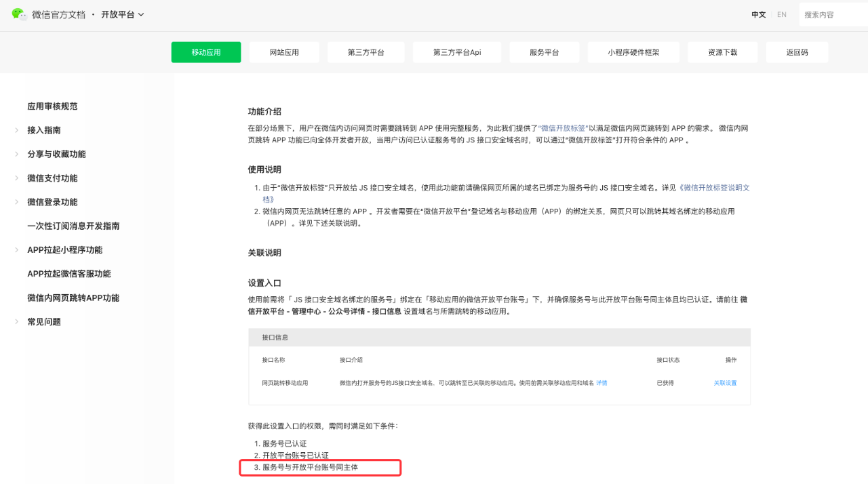868x484 pixels.
Task: Click the 操作 column label
Action: pyautogui.click(x=731, y=360)
